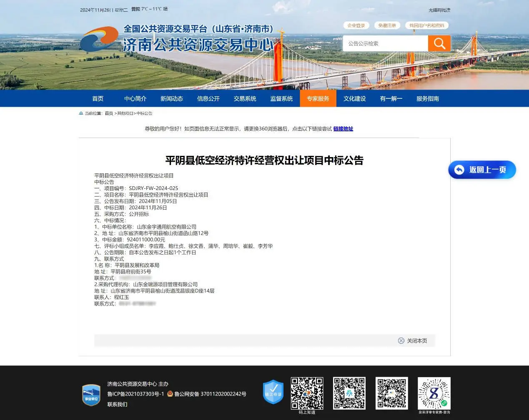Screen dimensions: 529x420
Task: Click the 泉采评审专家费 mini-program code
Action: point(434,393)
